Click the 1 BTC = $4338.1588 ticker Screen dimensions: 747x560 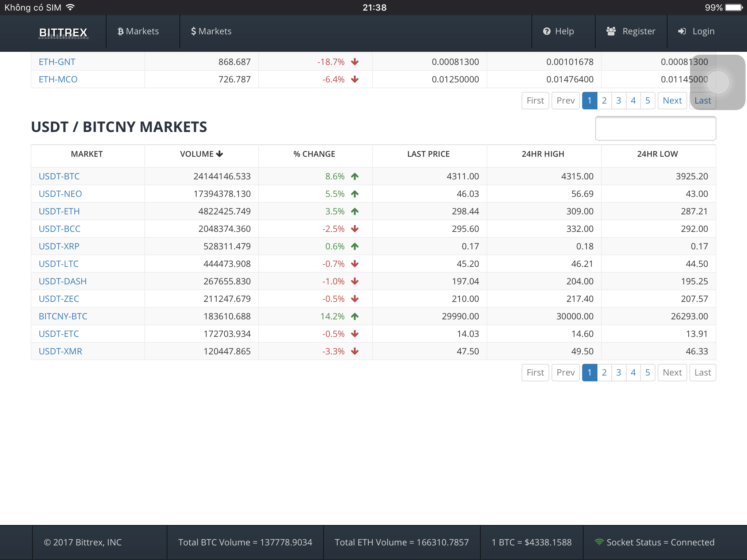tap(531, 542)
